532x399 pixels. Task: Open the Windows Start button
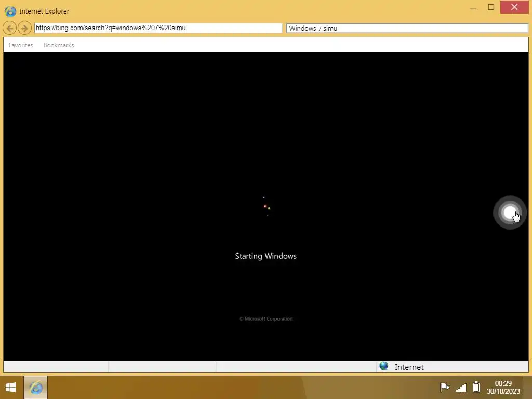(x=10, y=388)
